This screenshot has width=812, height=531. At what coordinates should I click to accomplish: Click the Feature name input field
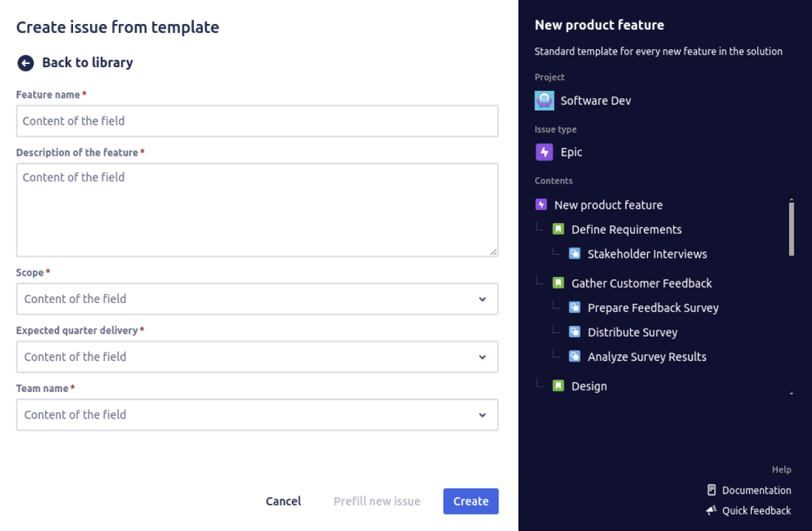[x=257, y=120]
